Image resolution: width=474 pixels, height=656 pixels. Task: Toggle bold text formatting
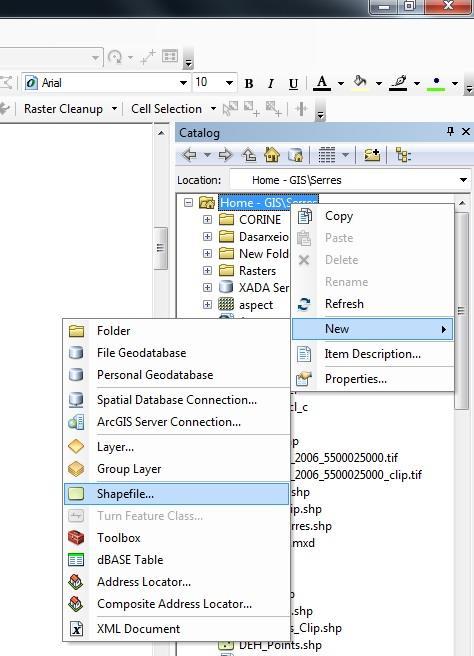pos(249,84)
